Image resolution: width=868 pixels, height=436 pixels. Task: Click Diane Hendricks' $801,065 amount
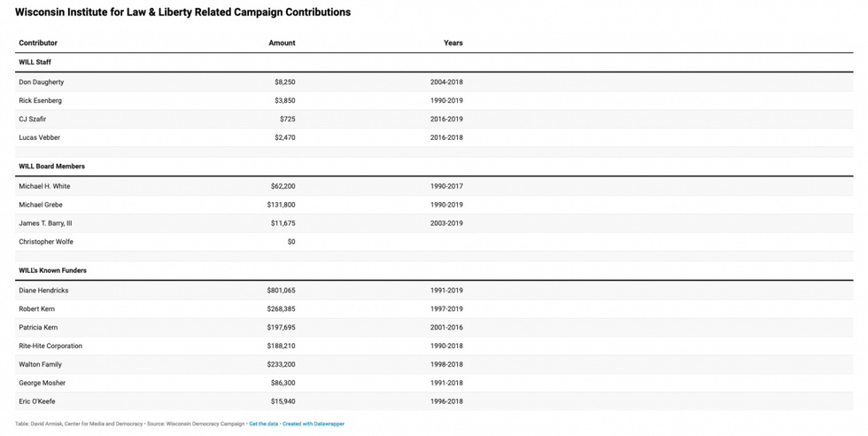point(281,291)
